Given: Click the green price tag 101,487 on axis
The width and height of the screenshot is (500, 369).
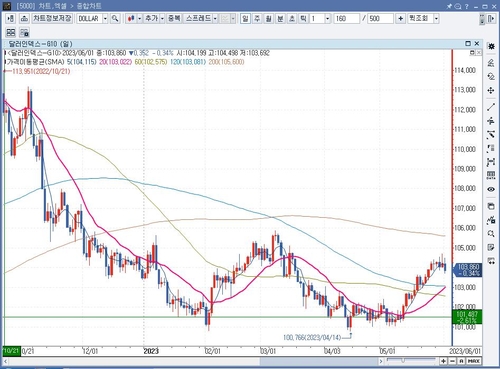Looking at the screenshot, I should point(467,317).
